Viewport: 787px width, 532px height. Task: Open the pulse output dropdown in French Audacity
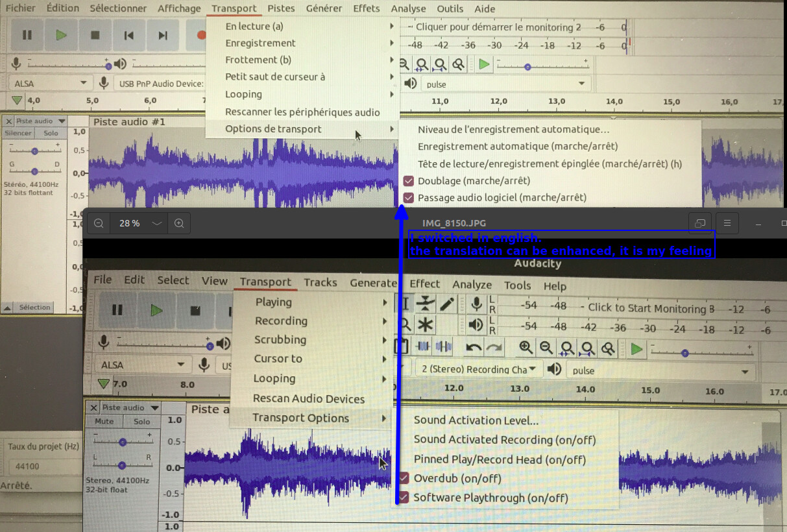click(x=506, y=84)
